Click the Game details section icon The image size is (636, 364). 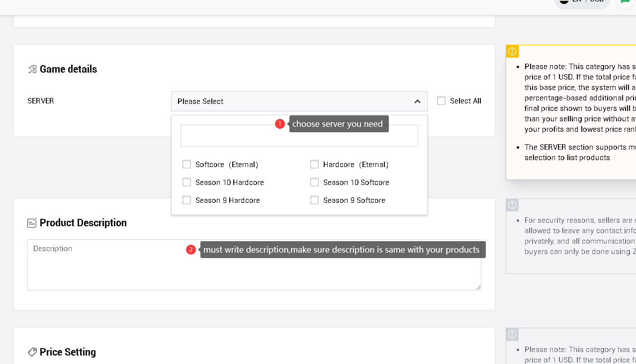(x=32, y=69)
